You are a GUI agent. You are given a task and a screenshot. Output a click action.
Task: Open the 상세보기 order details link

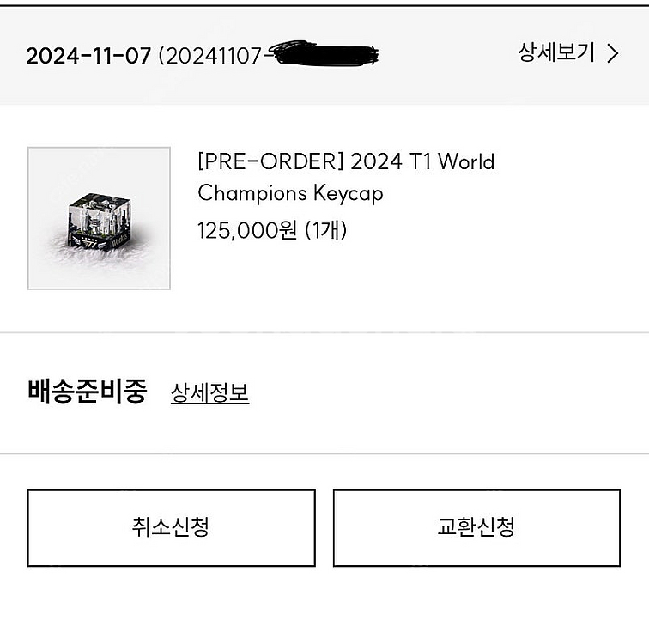[568, 53]
